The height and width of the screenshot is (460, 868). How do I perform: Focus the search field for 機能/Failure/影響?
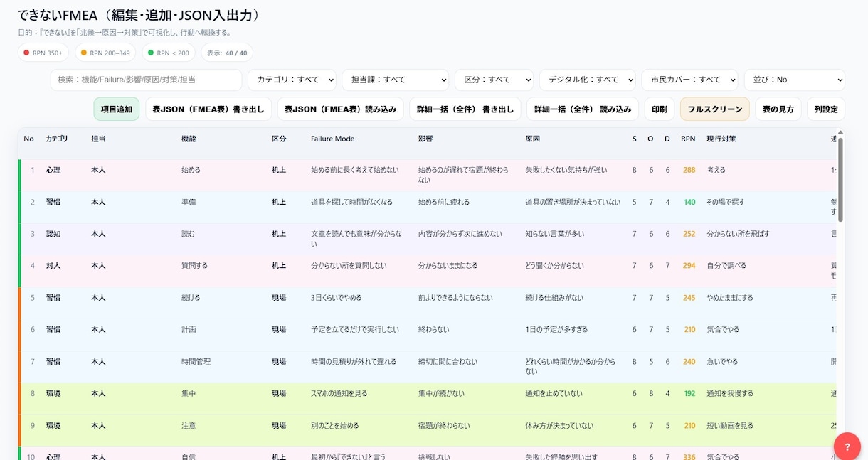click(146, 80)
